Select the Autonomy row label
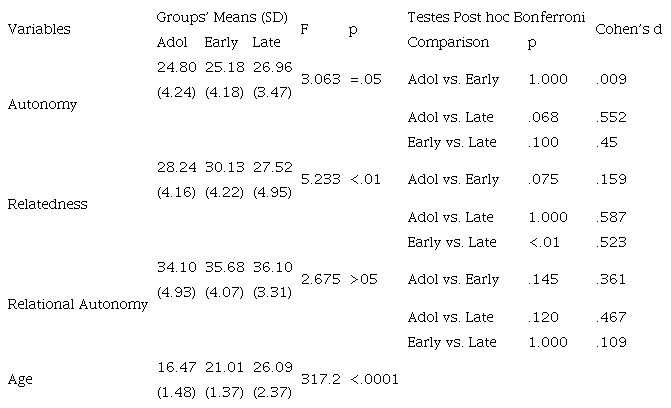This screenshot has height=408, width=671. pyautogui.click(x=42, y=104)
